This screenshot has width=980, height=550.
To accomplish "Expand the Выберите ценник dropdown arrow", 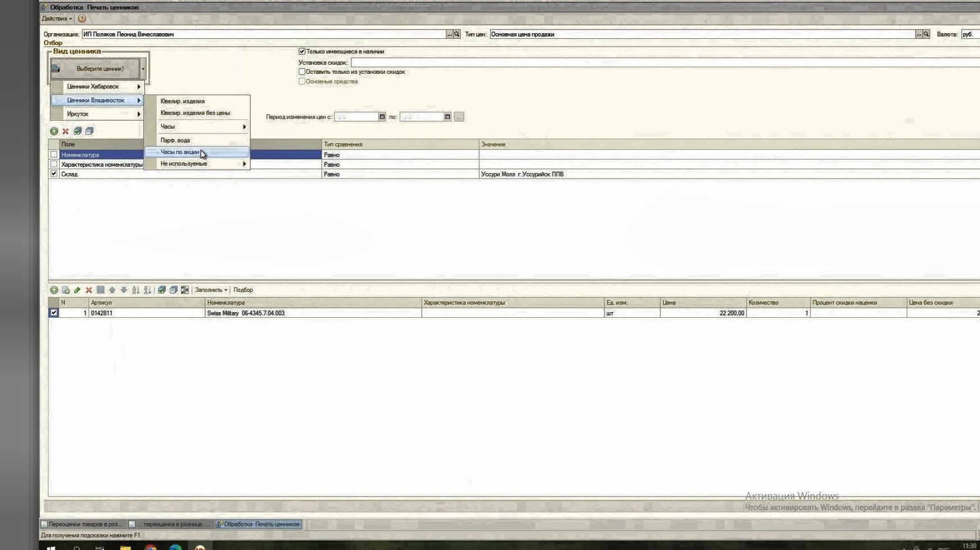I will pos(143,69).
